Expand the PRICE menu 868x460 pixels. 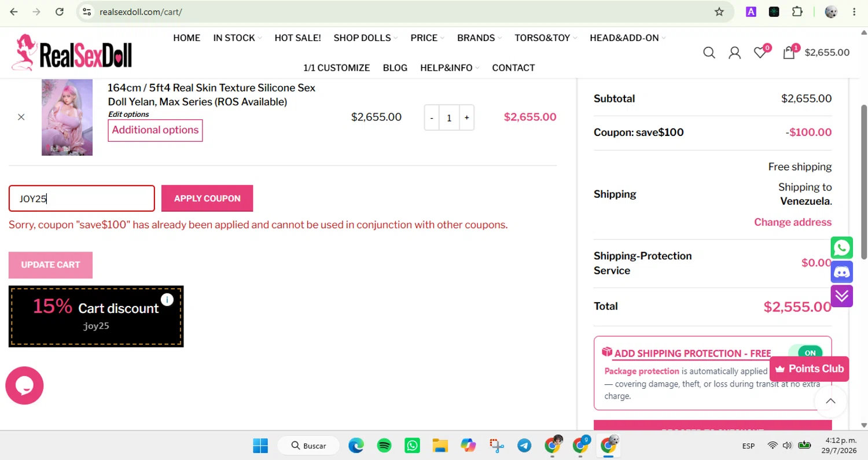[x=428, y=38]
